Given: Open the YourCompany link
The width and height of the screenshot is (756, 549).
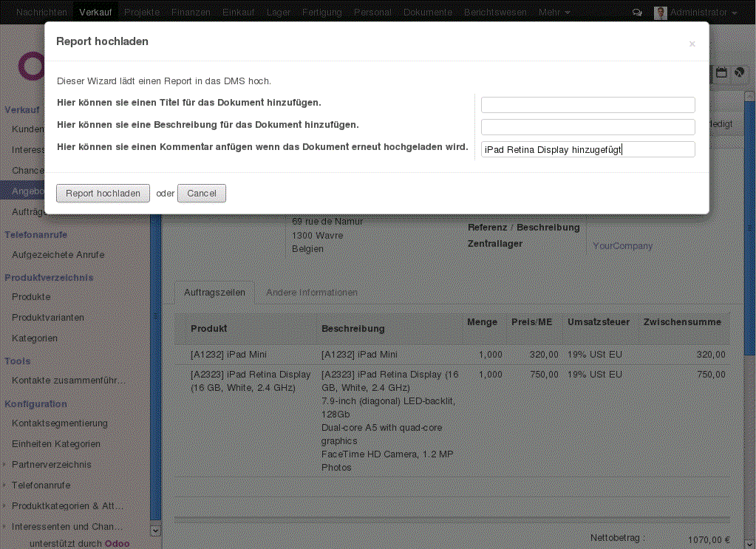Looking at the screenshot, I should coord(622,246).
